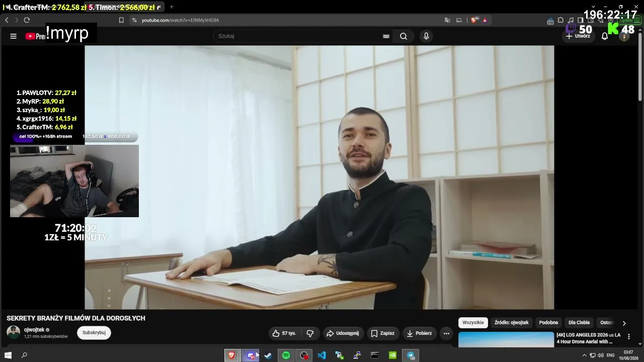Open the page translate icon in address bar

click(447, 20)
